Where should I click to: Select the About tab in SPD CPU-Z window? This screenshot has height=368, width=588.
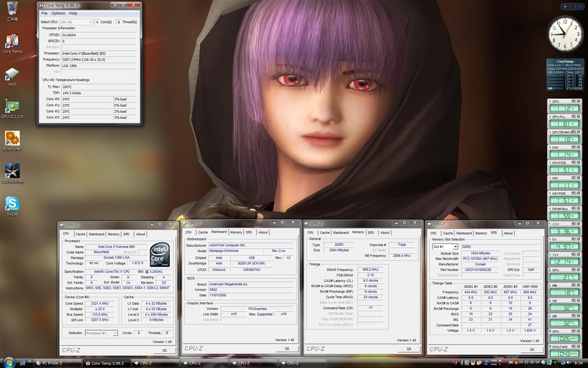(x=508, y=233)
